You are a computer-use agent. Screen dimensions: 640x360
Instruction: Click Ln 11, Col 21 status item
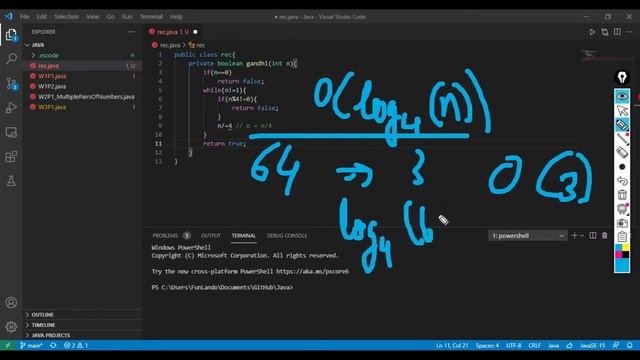452,345
